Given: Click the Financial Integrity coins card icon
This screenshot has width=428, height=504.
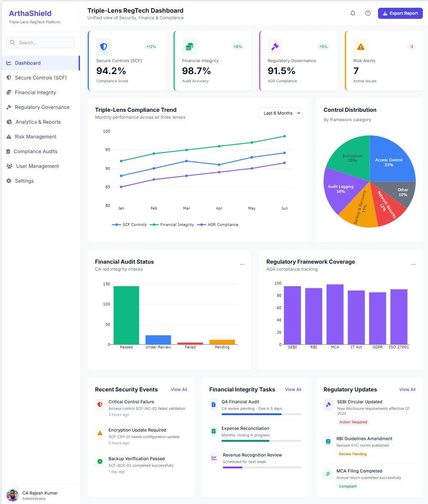Looking at the screenshot, I should tap(189, 47).
